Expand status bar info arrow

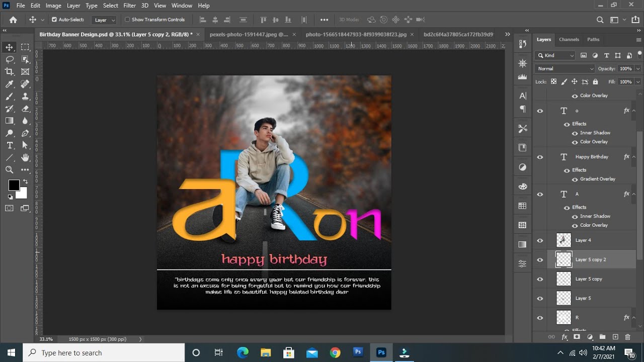tap(140, 339)
